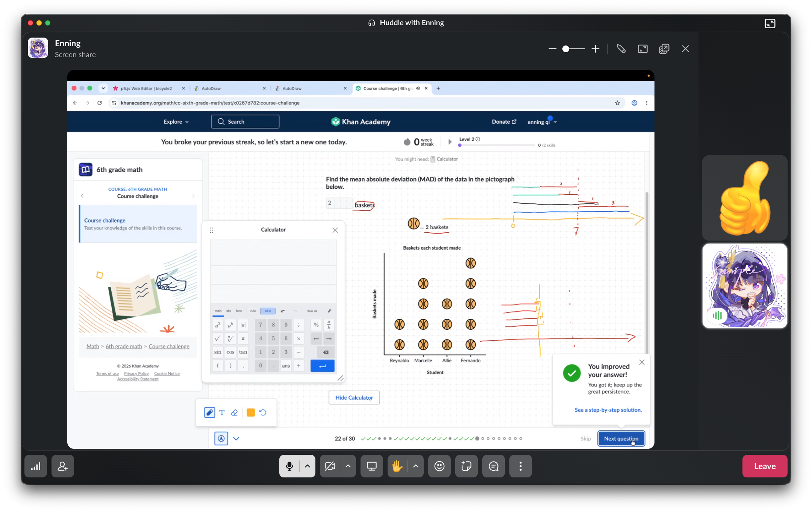Open the huddle thread chat

(494, 466)
